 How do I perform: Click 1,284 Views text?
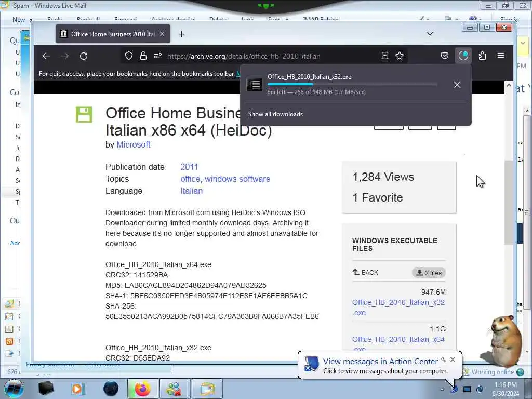tap(383, 177)
